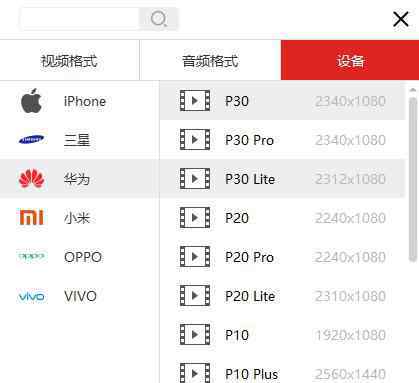Click the Huawei logo icon
The width and height of the screenshot is (419, 383).
click(x=31, y=179)
